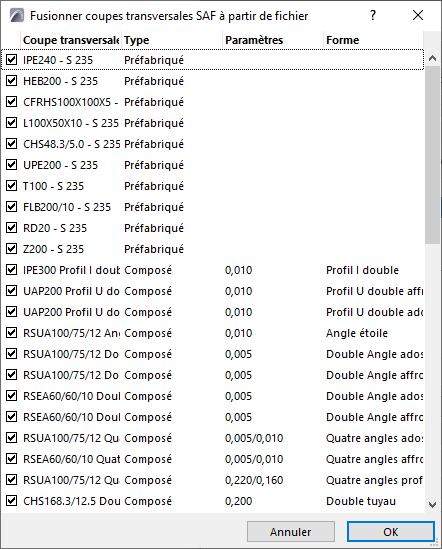Image resolution: width=442 pixels, height=549 pixels.
Task: Click the scrollbar up arrow
Action: [x=433, y=58]
